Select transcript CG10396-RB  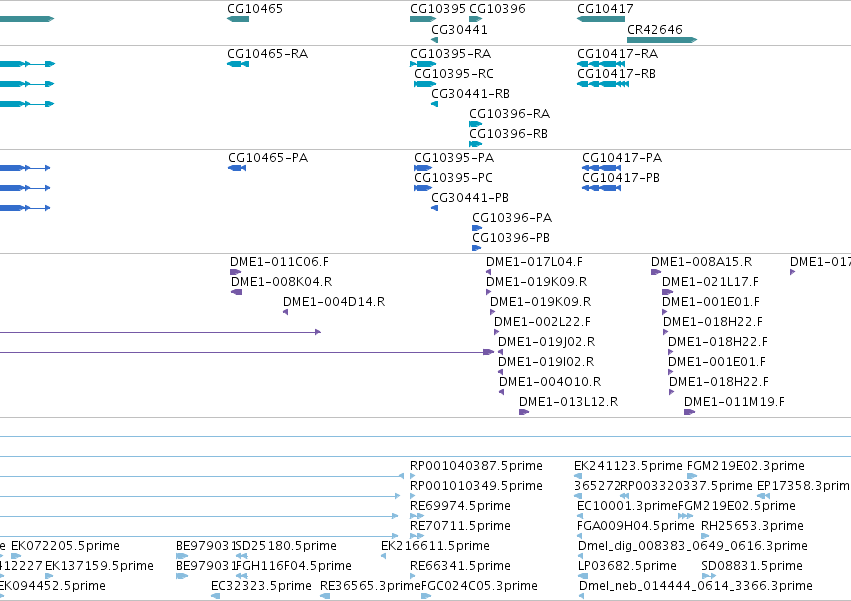pyautogui.click(x=509, y=134)
